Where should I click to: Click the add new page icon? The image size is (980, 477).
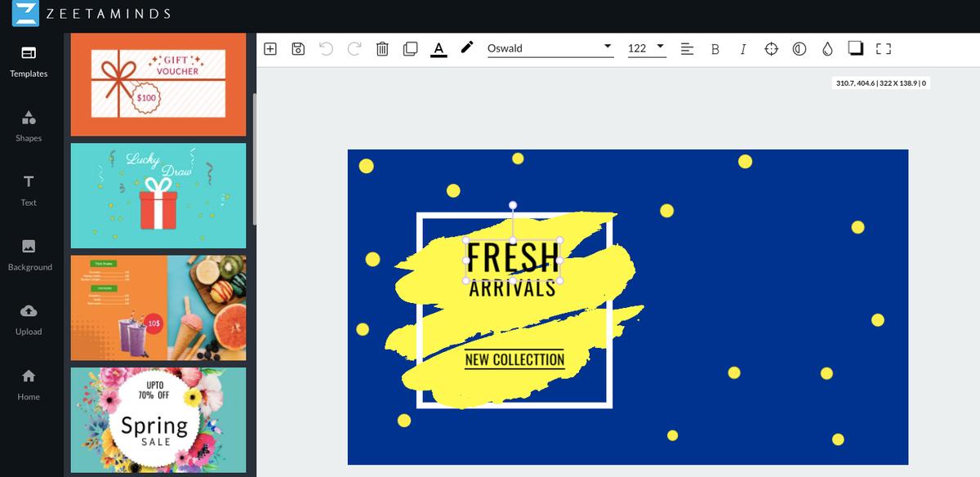point(270,49)
